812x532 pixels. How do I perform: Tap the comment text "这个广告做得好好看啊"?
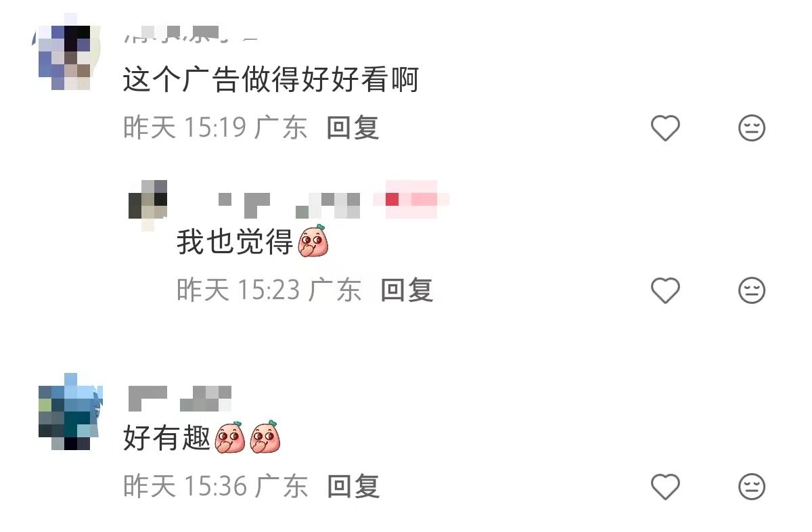pos(271,81)
